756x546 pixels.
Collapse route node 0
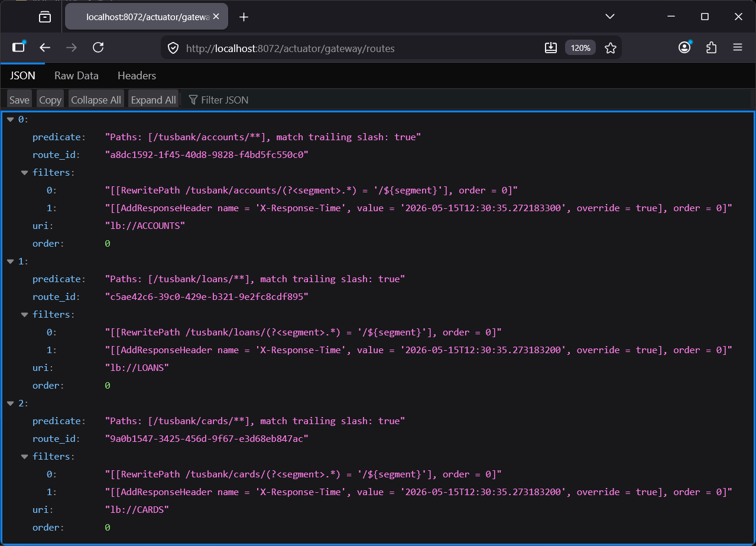[11, 119]
